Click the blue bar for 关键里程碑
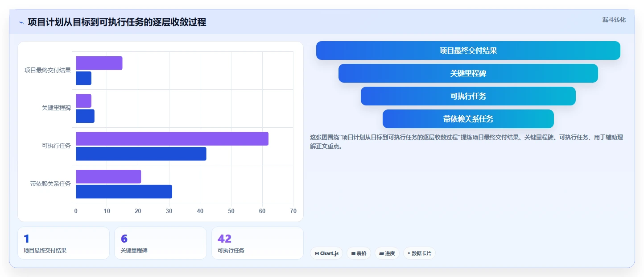This screenshot has width=644, height=277. pyautogui.click(x=85, y=116)
